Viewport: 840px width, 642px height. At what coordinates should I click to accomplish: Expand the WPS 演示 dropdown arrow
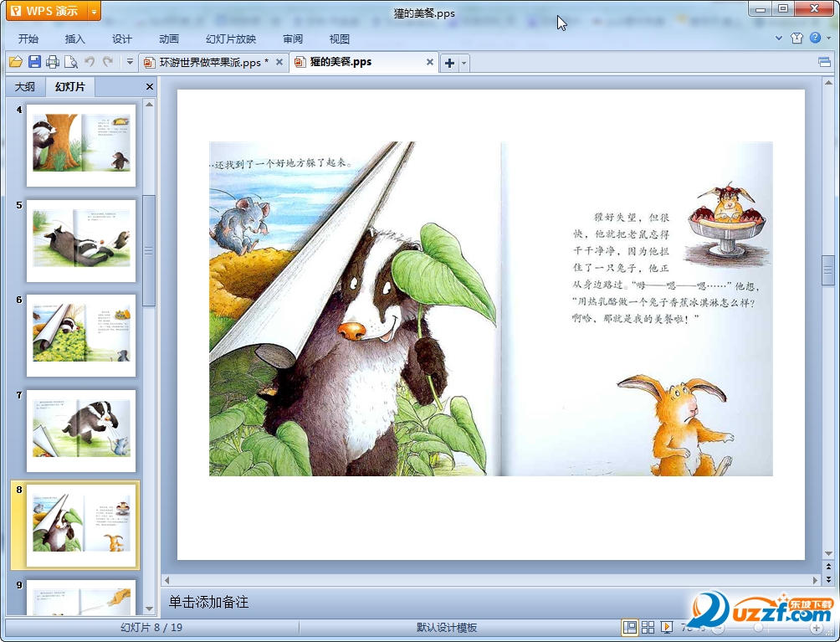point(94,11)
